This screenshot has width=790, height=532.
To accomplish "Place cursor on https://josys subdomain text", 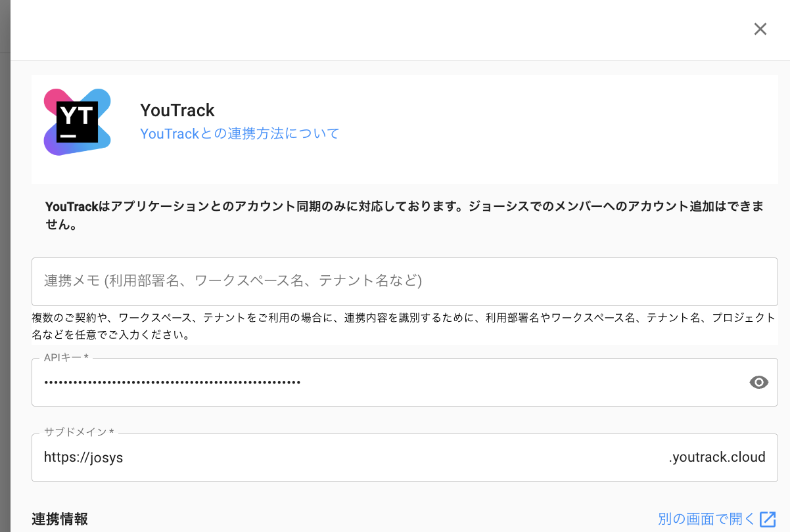I will (x=83, y=458).
